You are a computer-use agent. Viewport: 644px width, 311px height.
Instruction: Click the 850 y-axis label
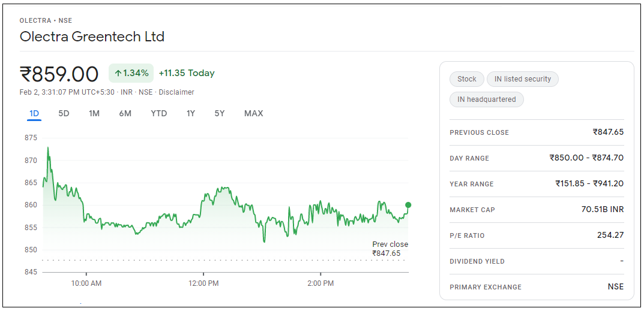pyautogui.click(x=31, y=250)
